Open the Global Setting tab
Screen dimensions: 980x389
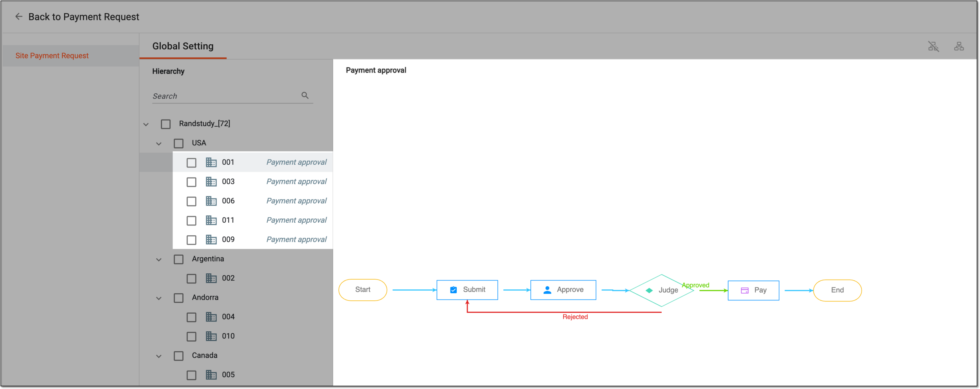click(183, 46)
